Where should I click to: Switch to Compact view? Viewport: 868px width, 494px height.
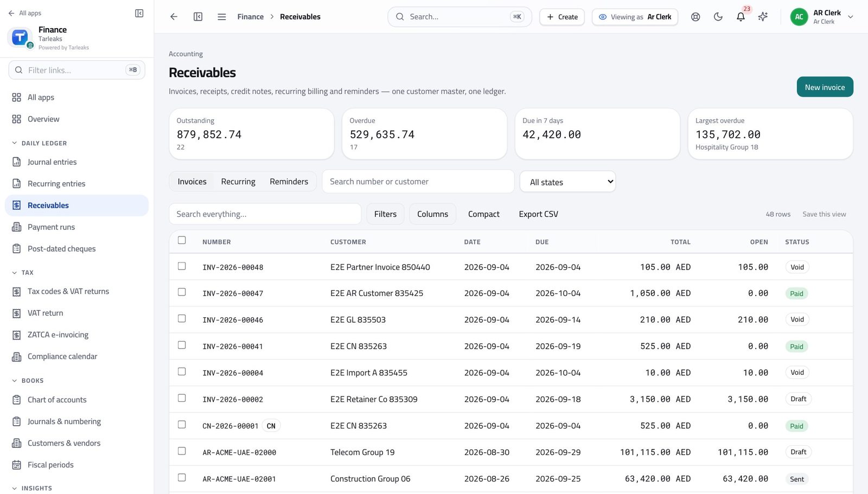[484, 214]
